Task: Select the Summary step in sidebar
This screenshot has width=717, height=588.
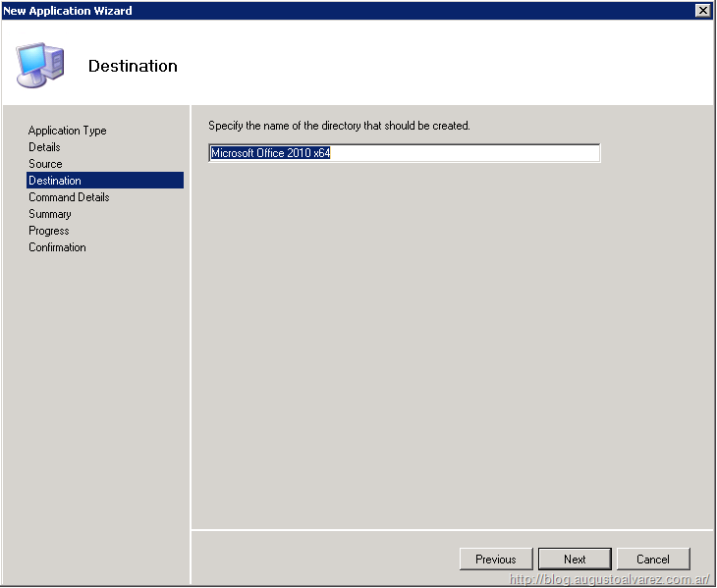Action: click(50, 214)
